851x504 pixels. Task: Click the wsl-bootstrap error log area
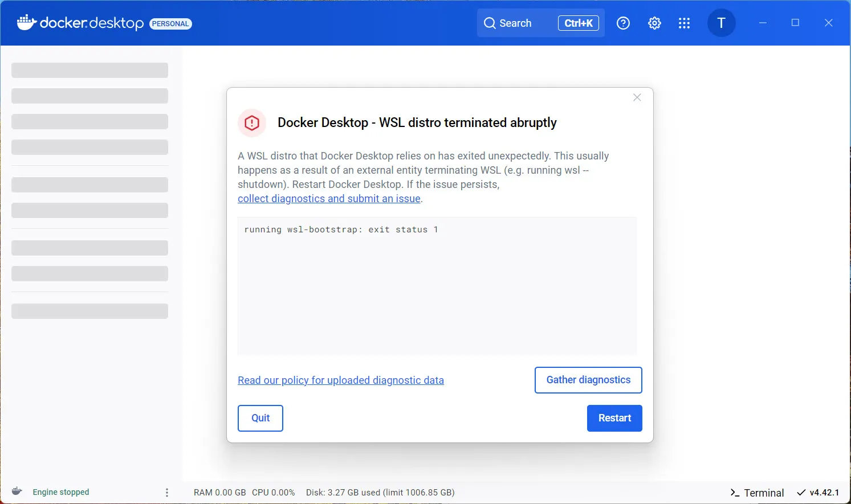point(437,285)
